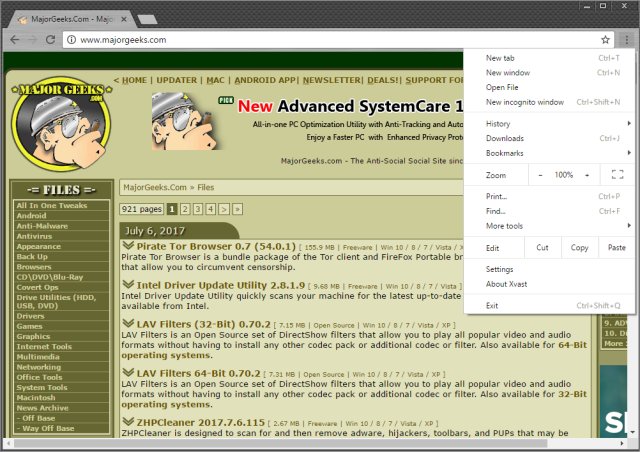Open the MAC link in top nav
The width and height of the screenshot is (640, 452).
[216, 80]
